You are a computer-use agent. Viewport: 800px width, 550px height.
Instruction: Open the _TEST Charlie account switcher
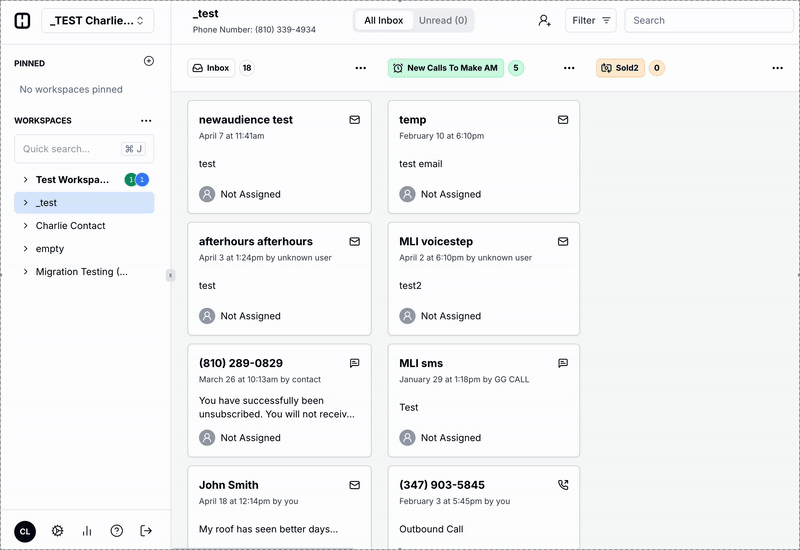(97, 21)
